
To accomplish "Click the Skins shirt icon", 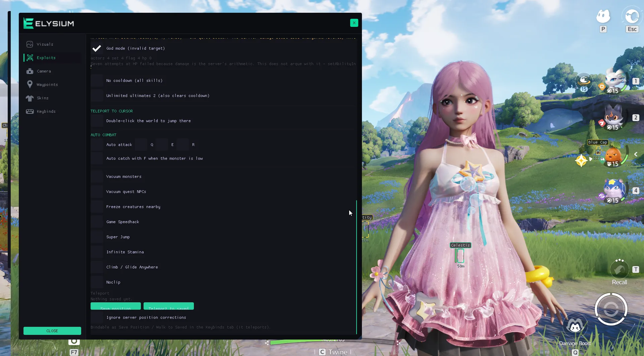I will (x=30, y=98).
